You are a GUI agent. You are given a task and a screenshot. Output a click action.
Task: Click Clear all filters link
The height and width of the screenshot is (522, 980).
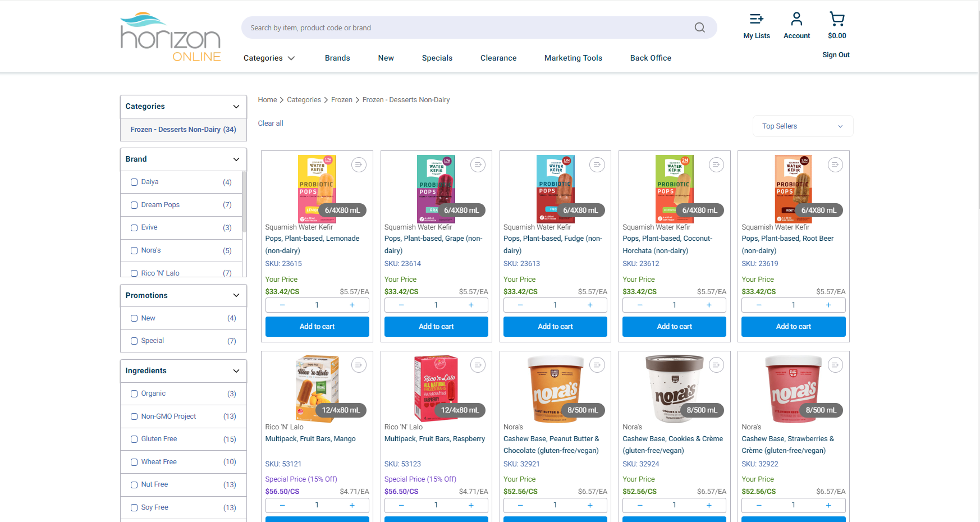point(271,123)
